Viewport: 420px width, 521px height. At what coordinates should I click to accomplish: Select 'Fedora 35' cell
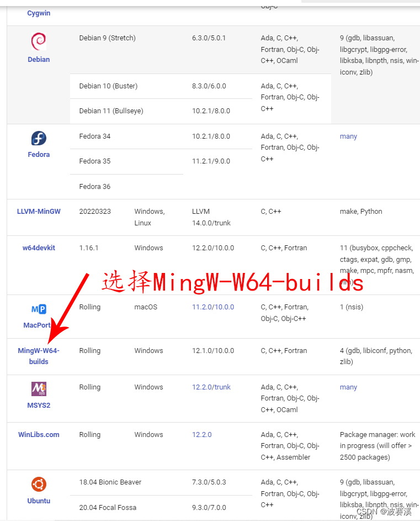click(x=94, y=161)
